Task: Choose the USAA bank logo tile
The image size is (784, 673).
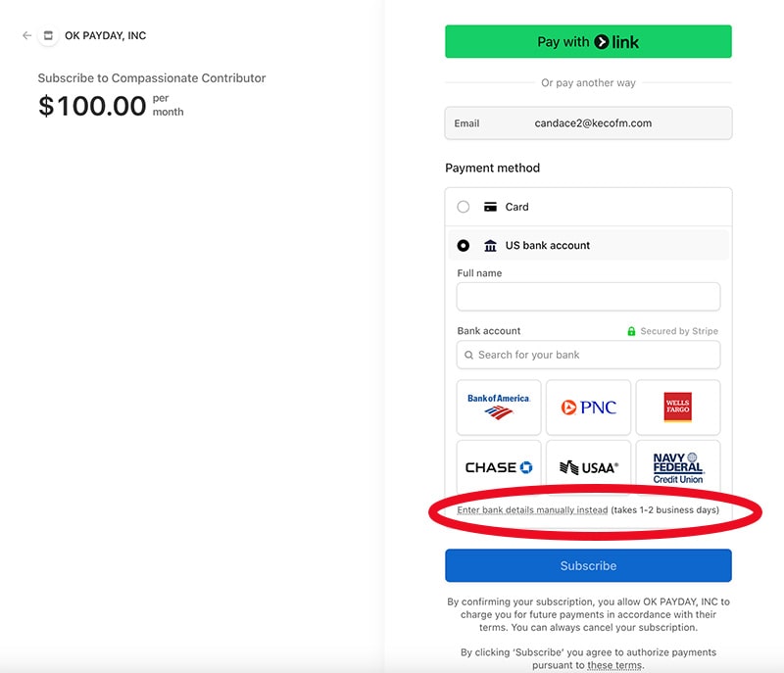Action: (x=588, y=467)
